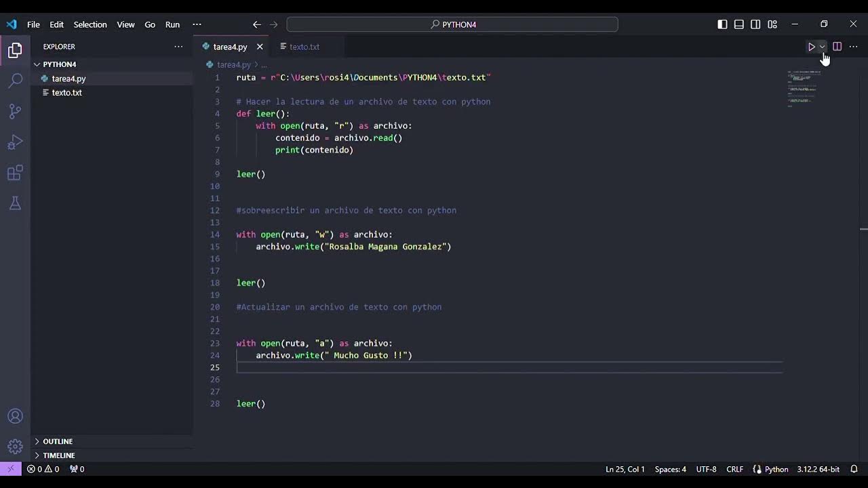
Task: Click the VS Code logo icon
Action: pyautogui.click(x=12, y=24)
